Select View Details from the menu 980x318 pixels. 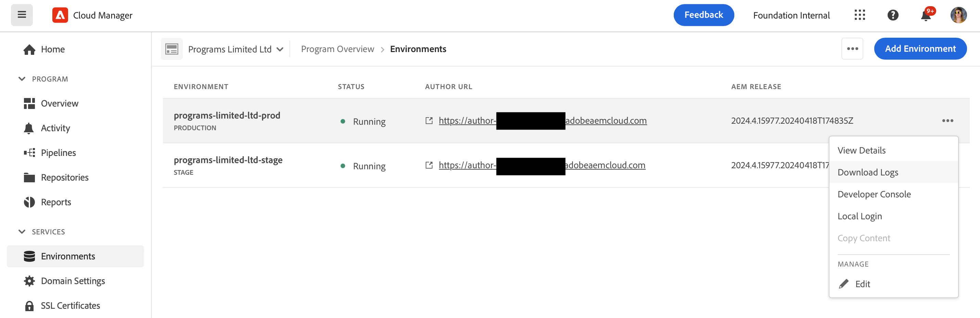[x=893, y=150]
